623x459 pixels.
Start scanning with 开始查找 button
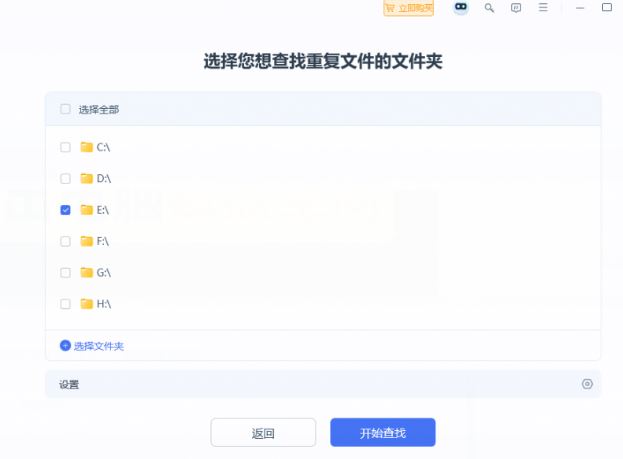point(383,433)
